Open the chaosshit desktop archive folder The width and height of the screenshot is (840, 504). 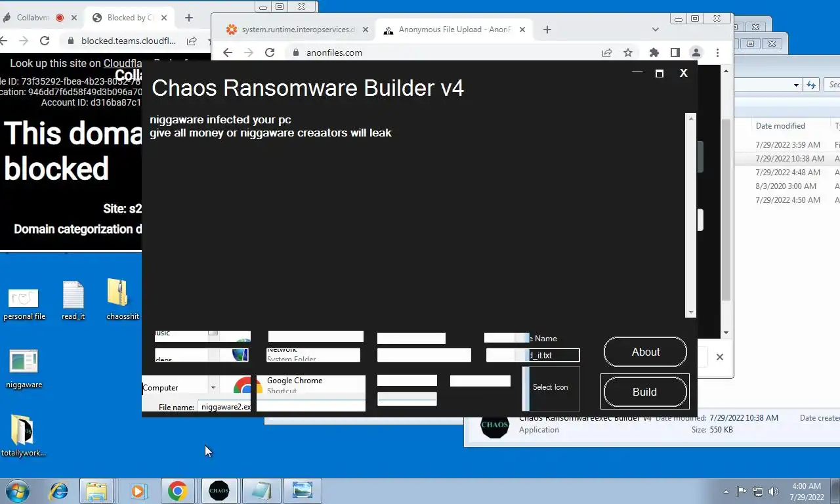coord(122,300)
